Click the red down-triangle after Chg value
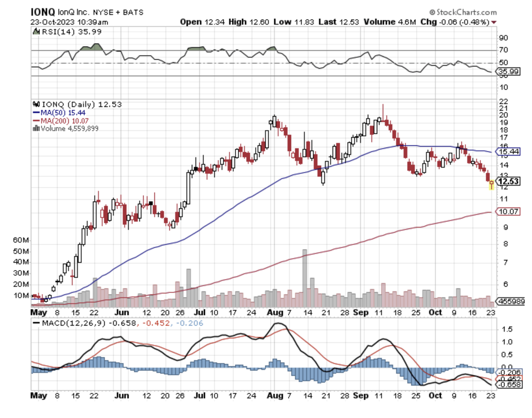Image resolution: width=532 pixels, height=418 pixels. [x=494, y=22]
